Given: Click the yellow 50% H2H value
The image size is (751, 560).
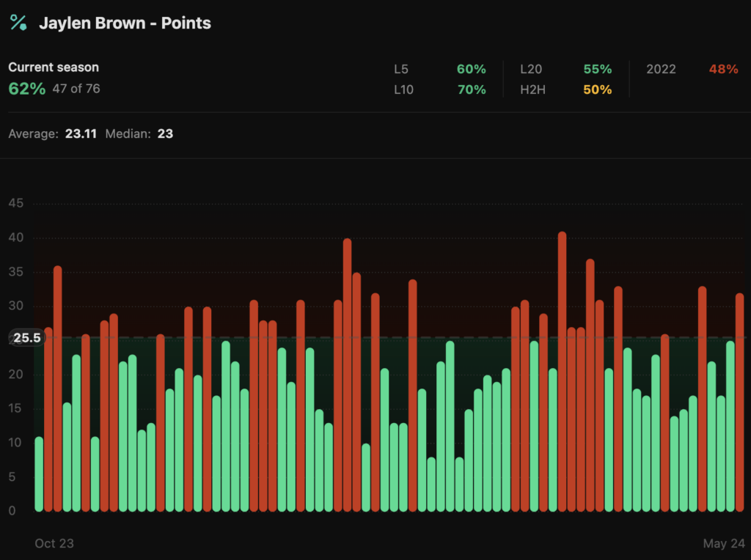Looking at the screenshot, I should [x=598, y=90].
